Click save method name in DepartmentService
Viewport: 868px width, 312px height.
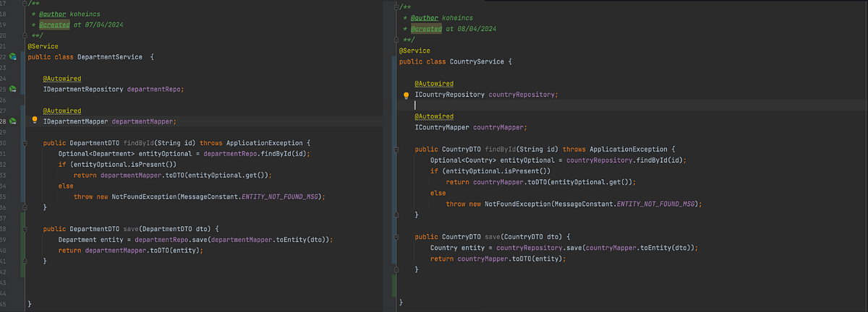pos(132,228)
